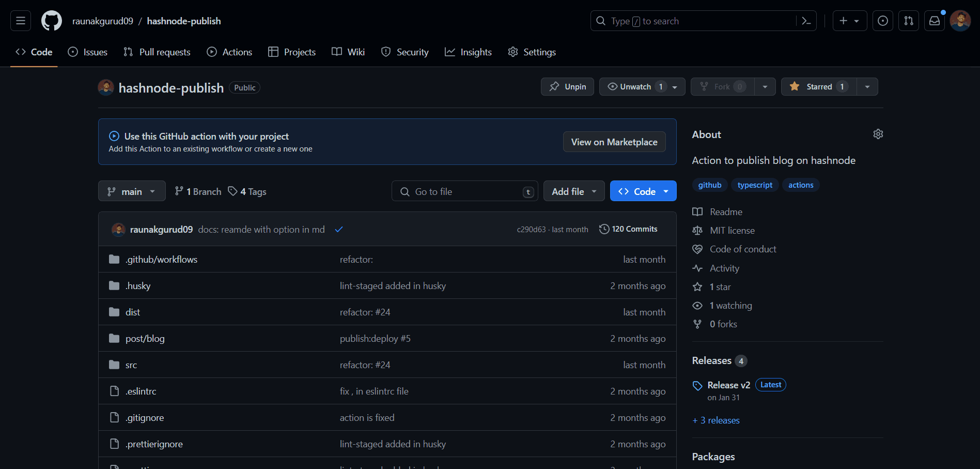Open the .husky folder
Viewport: 980px width, 469px height.
click(x=138, y=285)
